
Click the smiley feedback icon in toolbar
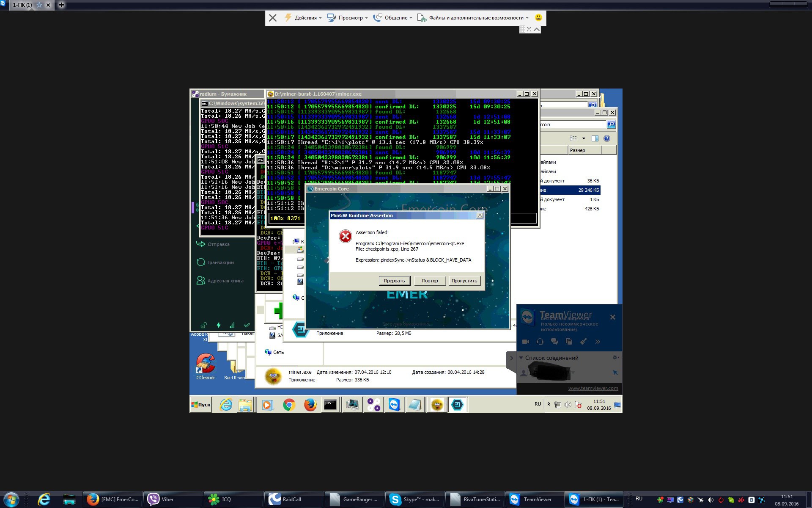tap(538, 18)
